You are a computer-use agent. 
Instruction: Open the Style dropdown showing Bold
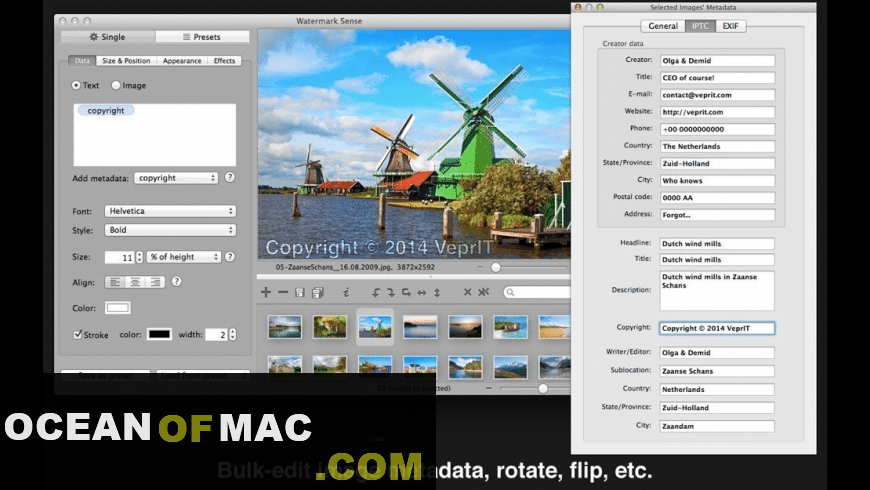point(170,230)
